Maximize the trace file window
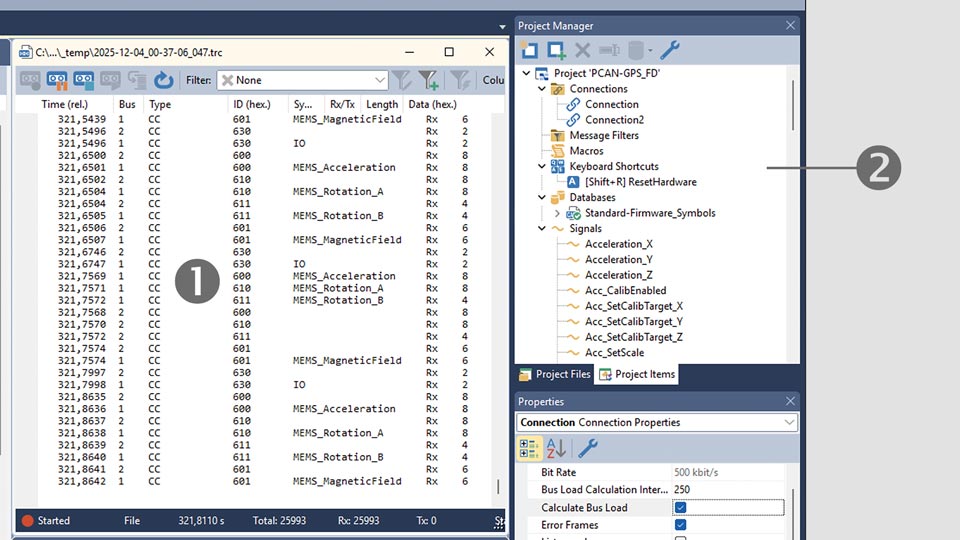The height and width of the screenshot is (540, 960). tap(449, 52)
